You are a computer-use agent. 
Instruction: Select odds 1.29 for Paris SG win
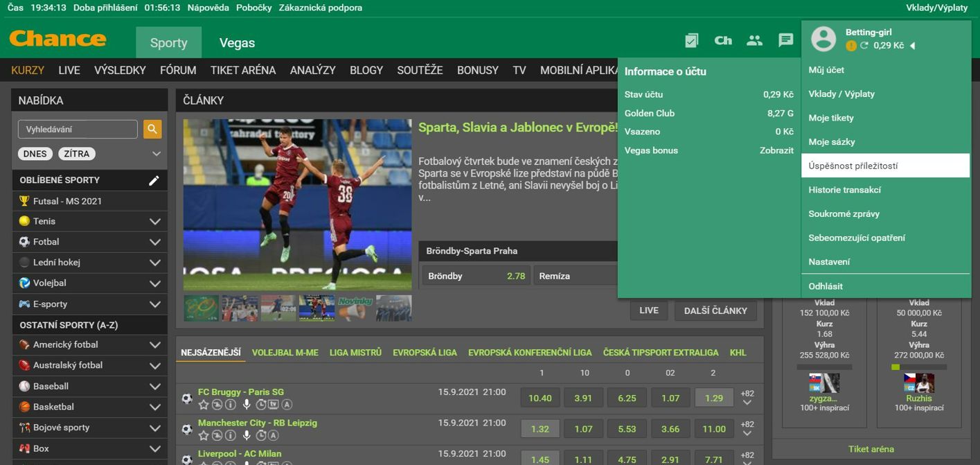click(x=714, y=398)
